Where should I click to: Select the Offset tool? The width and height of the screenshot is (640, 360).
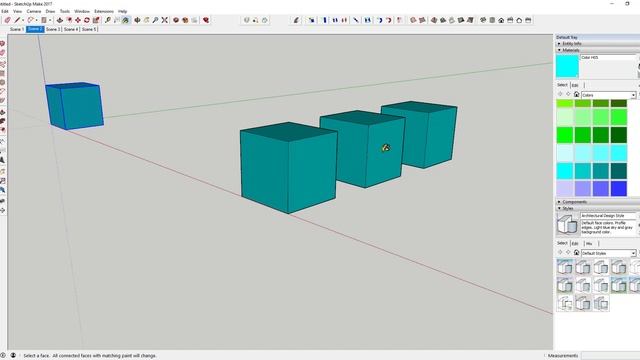[x=69, y=20]
